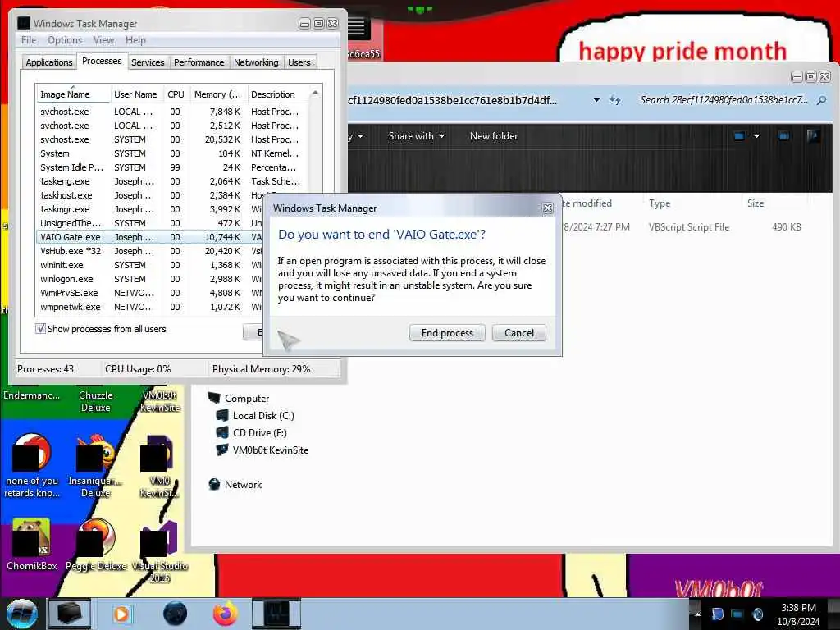The height and width of the screenshot is (630, 840).
Task: Select the Explorer window taskbar button
Action: point(70,614)
